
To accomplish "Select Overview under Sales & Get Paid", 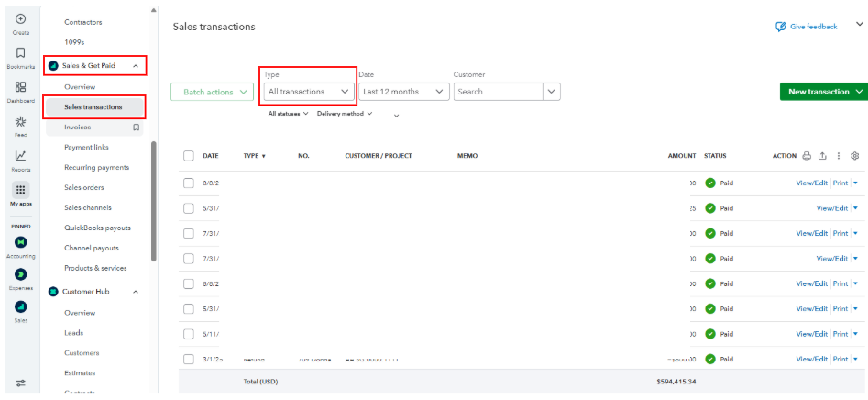I will [80, 87].
